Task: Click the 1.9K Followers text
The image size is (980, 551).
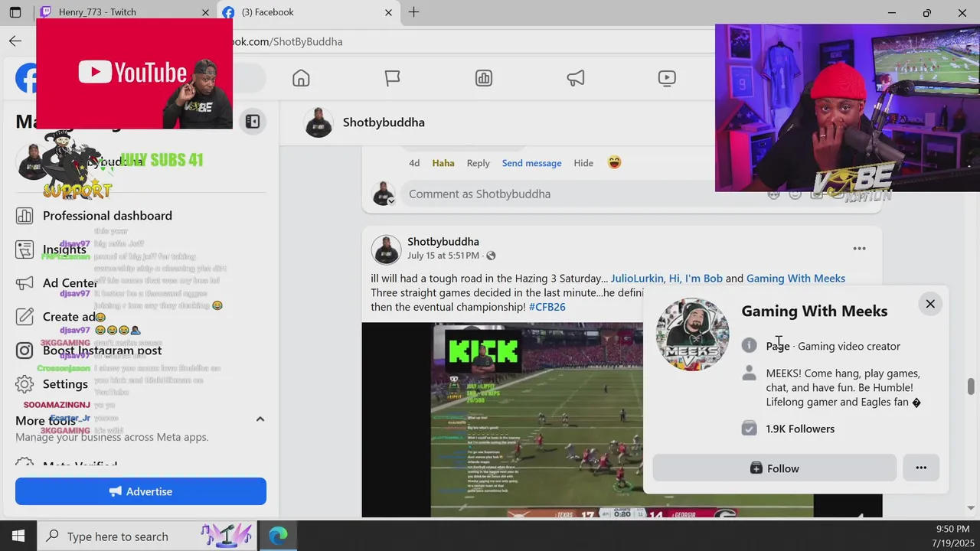Action: tap(800, 429)
